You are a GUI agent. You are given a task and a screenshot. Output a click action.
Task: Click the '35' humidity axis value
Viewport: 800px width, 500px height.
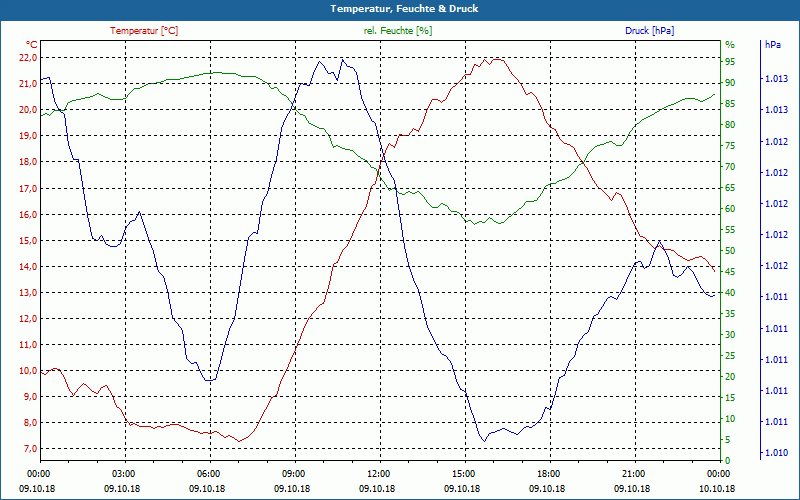(x=730, y=314)
